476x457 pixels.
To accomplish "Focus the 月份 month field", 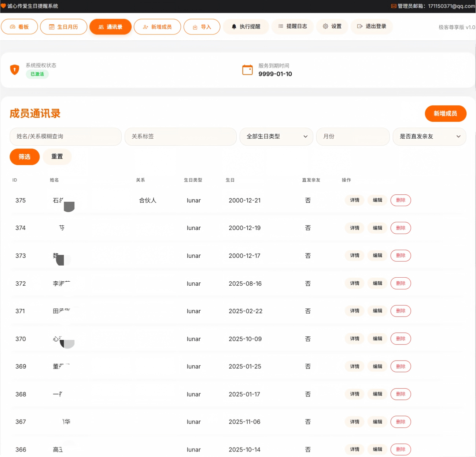I will tap(353, 136).
